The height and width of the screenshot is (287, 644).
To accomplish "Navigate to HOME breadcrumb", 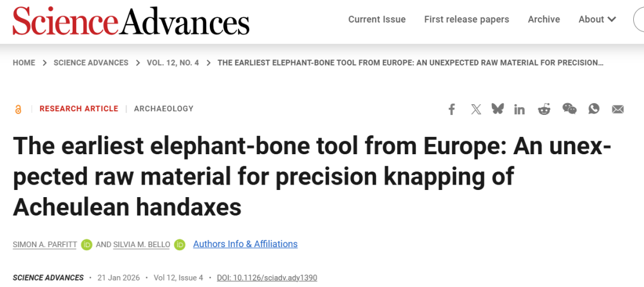I will [x=24, y=63].
